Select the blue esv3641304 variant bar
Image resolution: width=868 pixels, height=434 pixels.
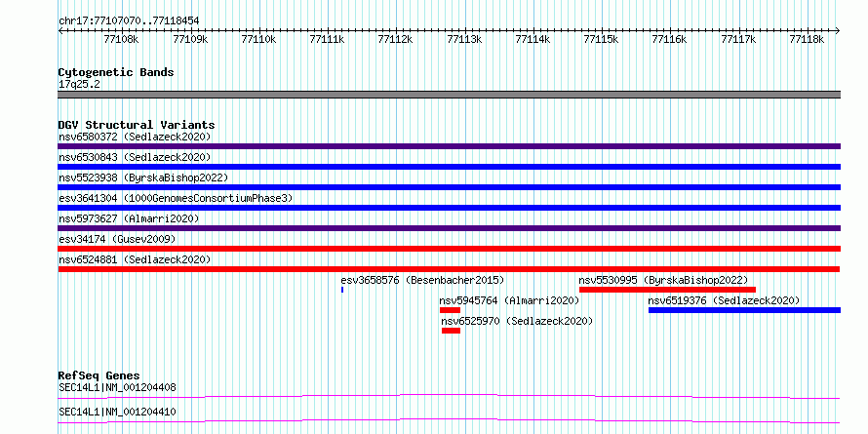449,208
